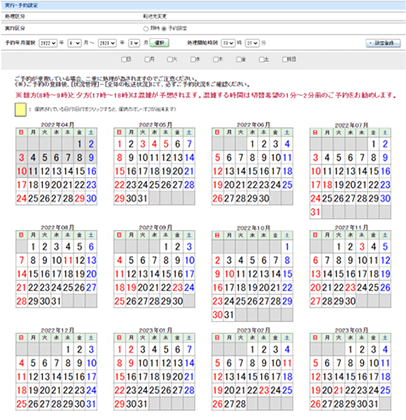Screen dimensions: 406x420
Task: Select April 11 in 2022年04月 calendar
Action: (33, 171)
